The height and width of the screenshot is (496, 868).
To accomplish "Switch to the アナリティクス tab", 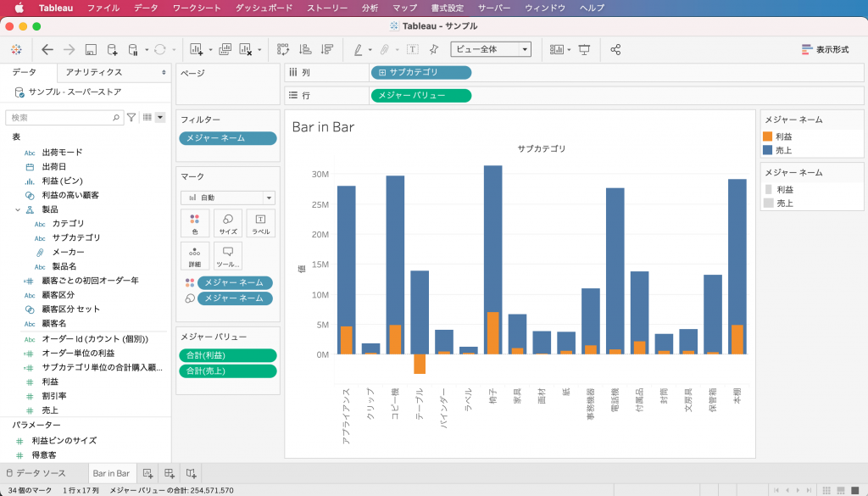I will [x=94, y=73].
